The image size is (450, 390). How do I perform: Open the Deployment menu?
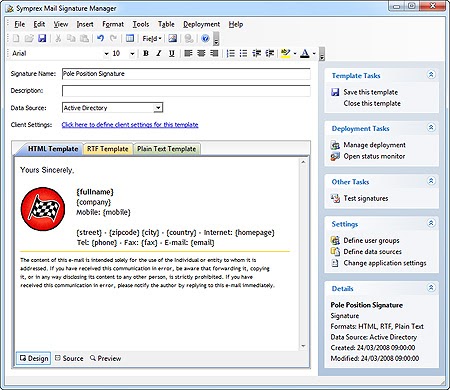coord(202,24)
